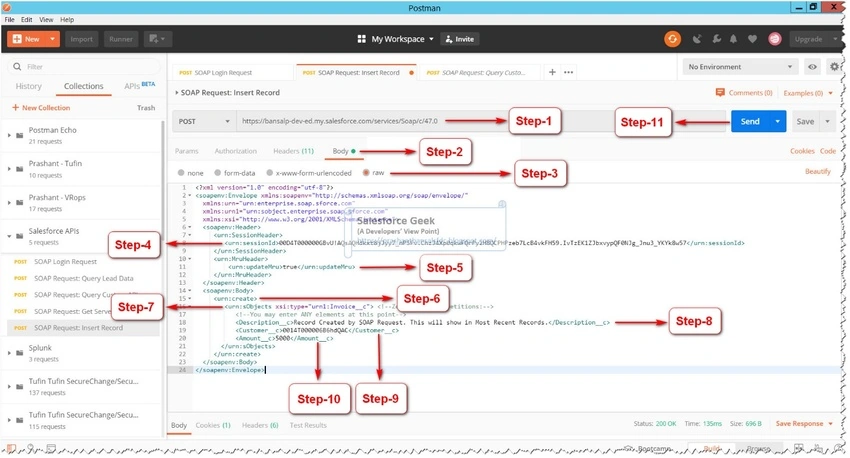Expand the SOAP Request: Insert Record title arrow
The height and width of the screenshot is (458, 850).
pyautogui.click(x=177, y=93)
